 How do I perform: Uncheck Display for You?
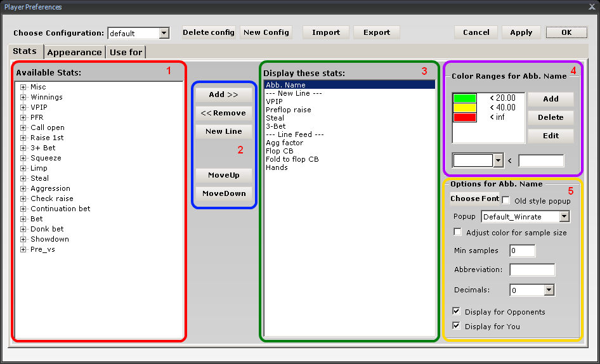click(456, 326)
